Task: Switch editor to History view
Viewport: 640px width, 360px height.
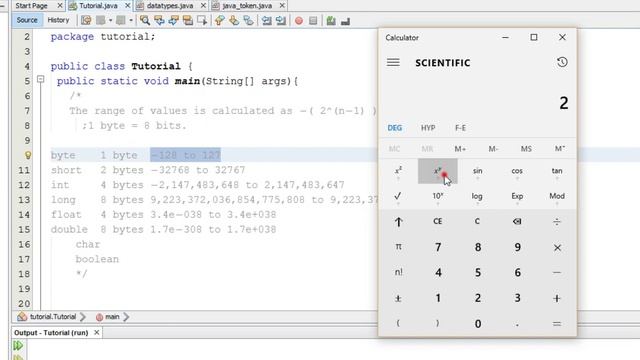Action: pos(58,20)
